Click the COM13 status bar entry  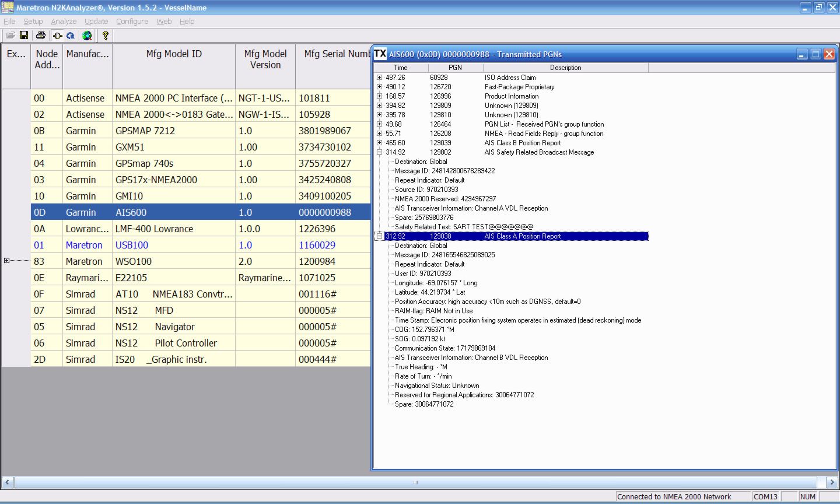coord(765,497)
